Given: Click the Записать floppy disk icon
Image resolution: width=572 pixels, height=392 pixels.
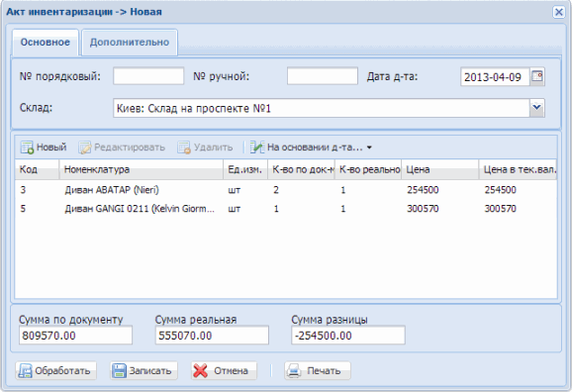Looking at the screenshot, I should point(119,371).
